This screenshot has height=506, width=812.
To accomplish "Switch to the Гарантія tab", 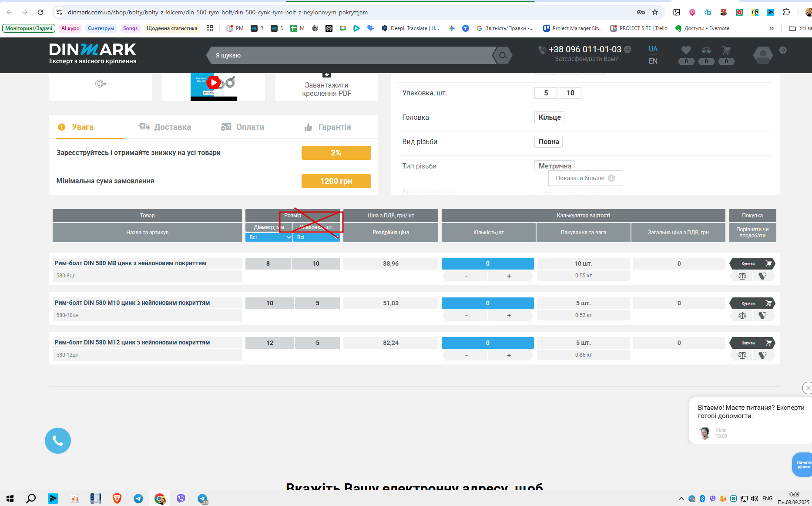I will point(327,127).
